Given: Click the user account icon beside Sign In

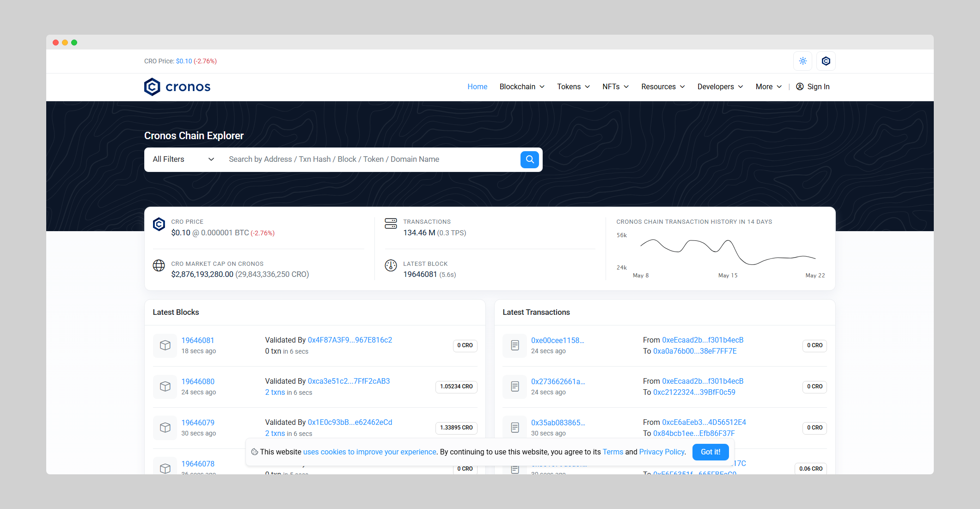Looking at the screenshot, I should [800, 87].
